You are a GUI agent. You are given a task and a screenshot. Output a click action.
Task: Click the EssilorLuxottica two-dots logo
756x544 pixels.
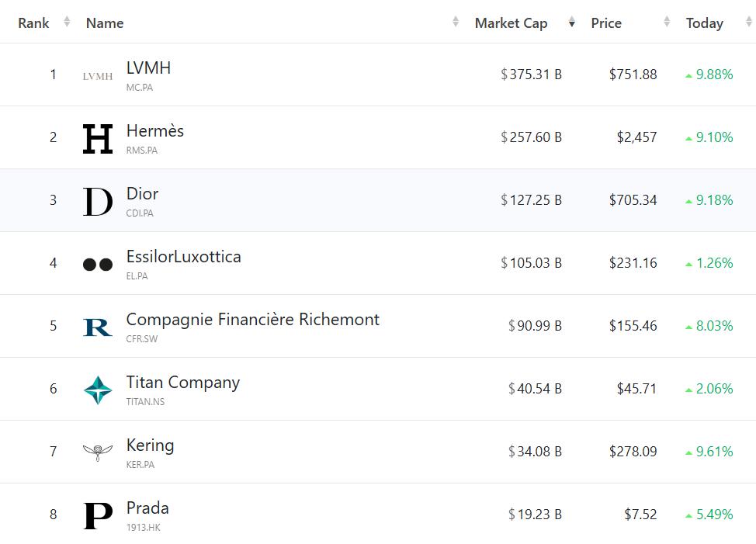[x=98, y=265]
